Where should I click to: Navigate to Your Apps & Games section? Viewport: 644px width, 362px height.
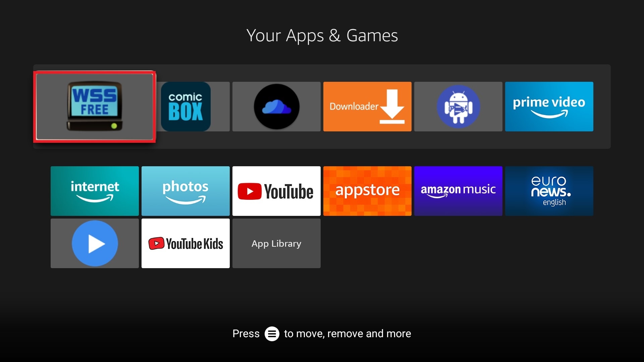322,35
